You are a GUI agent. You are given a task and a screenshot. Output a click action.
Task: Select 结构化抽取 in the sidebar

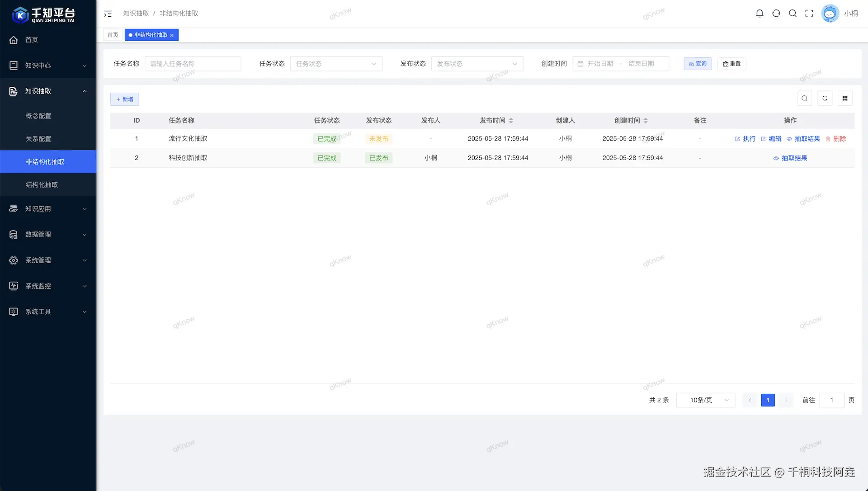click(x=42, y=185)
